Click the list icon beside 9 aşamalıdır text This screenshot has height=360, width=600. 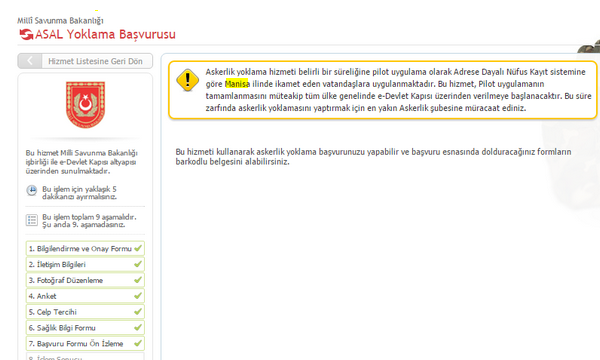pos(32,220)
